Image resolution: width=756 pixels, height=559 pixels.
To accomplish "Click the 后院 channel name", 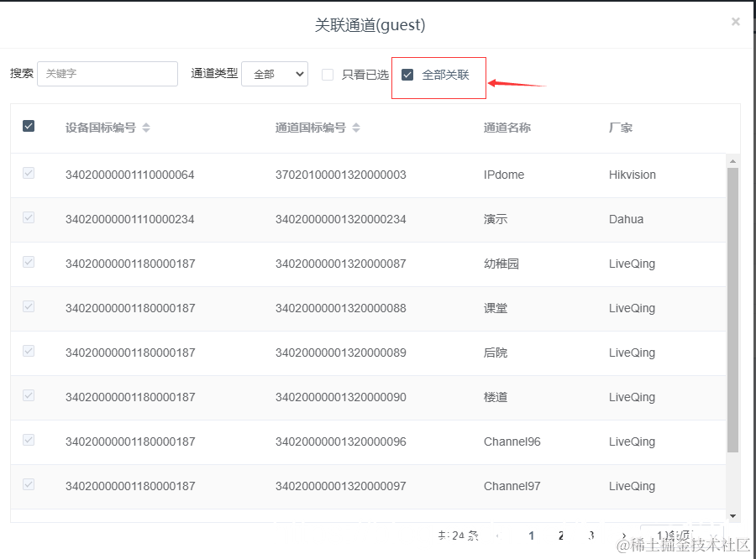I will coord(496,353).
